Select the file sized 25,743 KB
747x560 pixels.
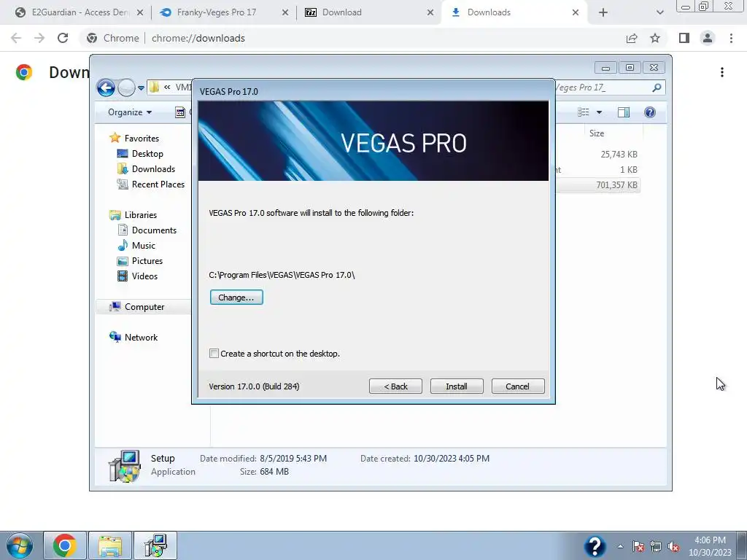click(x=619, y=155)
